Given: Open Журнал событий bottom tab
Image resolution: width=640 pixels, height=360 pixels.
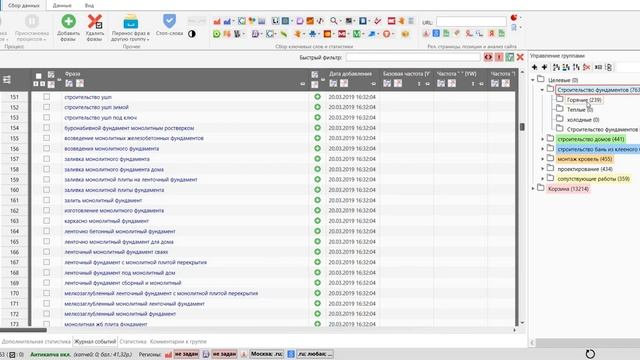Looking at the screenshot, I should click(x=95, y=341).
